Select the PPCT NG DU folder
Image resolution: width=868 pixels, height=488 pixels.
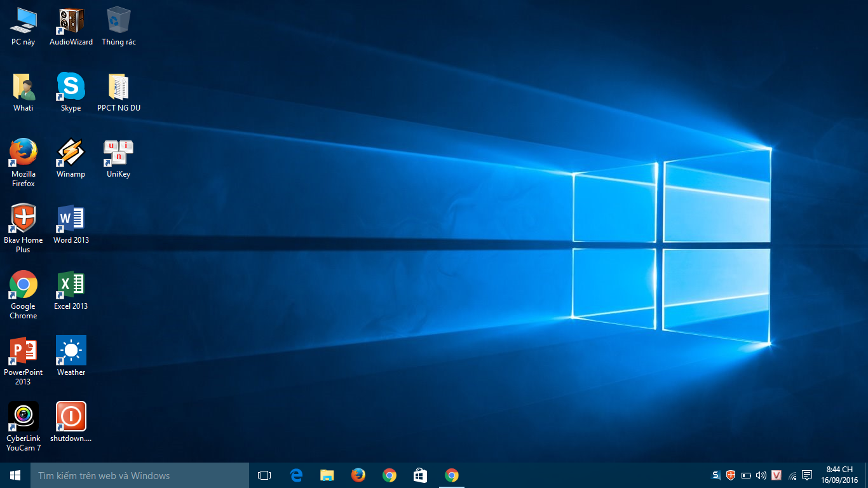click(x=118, y=87)
